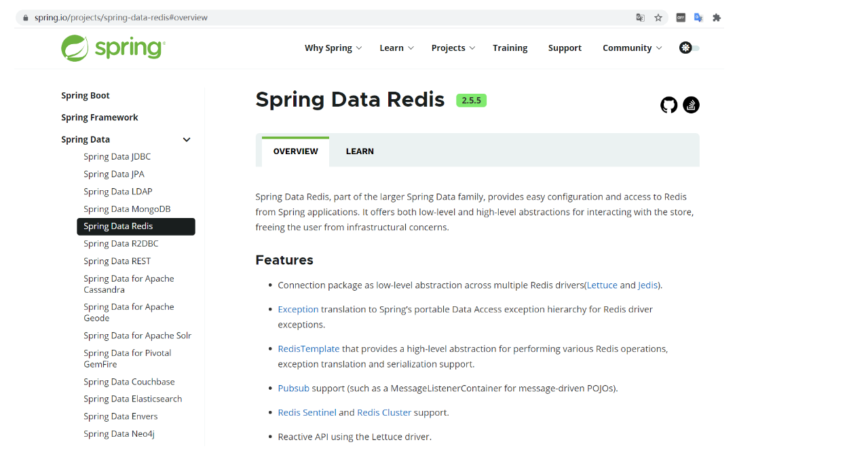This screenshot has width=868, height=453.
Task: Expand the Learn navigation menu
Action: pyautogui.click(x=397, y=48)
